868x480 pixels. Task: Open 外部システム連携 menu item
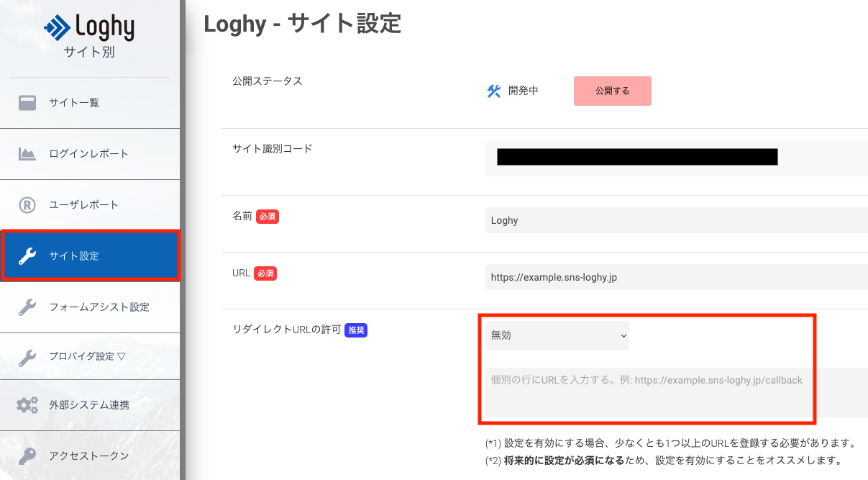coord(90,405)
